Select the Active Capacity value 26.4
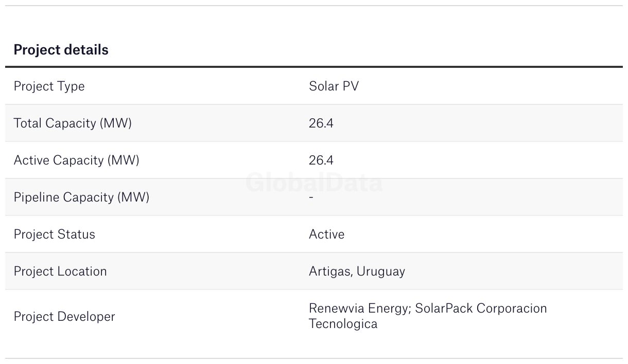The height and width of the screenshot is (364, 628). coord(321,160)
